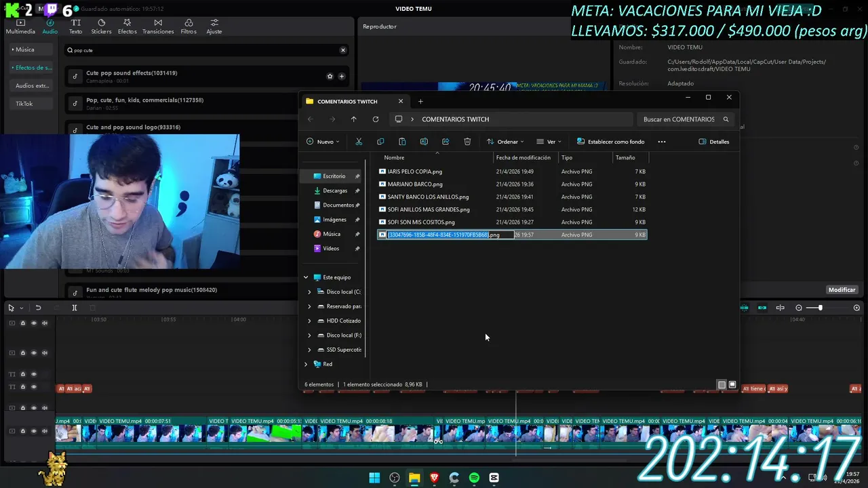
Task: Switch to the Efectos tab
Action: point(127,27)
